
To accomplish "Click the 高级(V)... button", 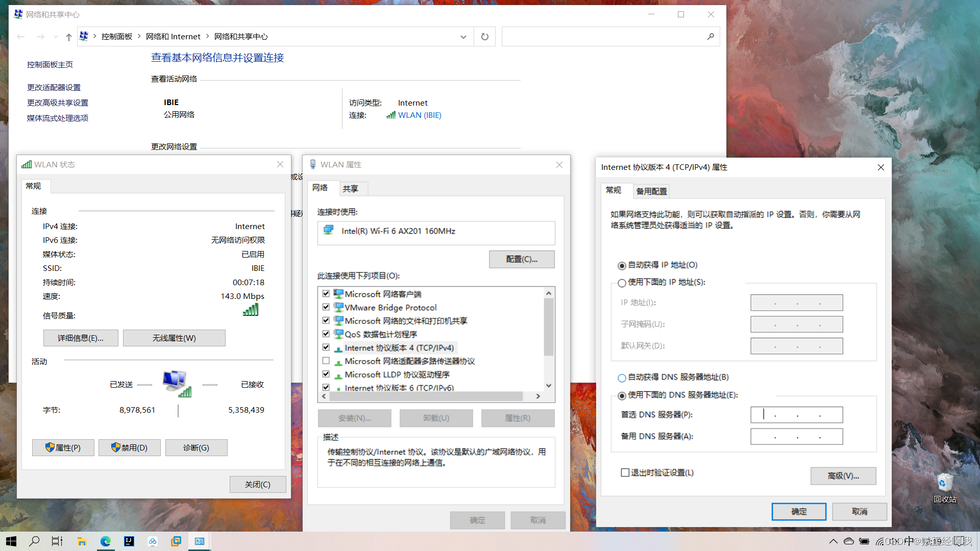I will click(x=843, y=475).
